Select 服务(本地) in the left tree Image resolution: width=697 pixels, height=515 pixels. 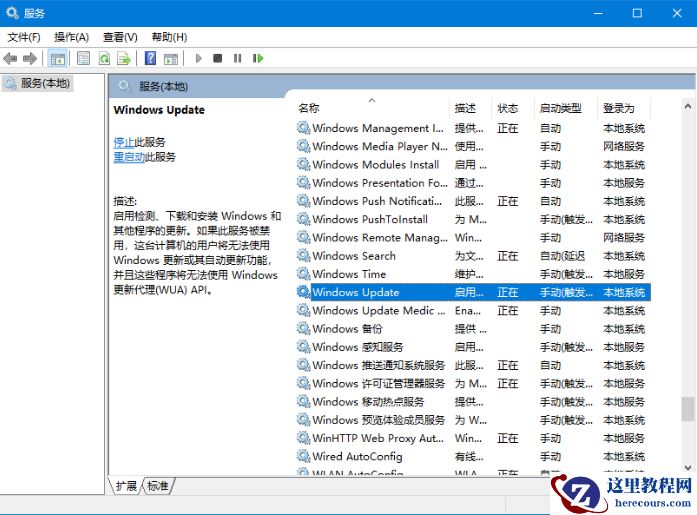coord(38,83)
